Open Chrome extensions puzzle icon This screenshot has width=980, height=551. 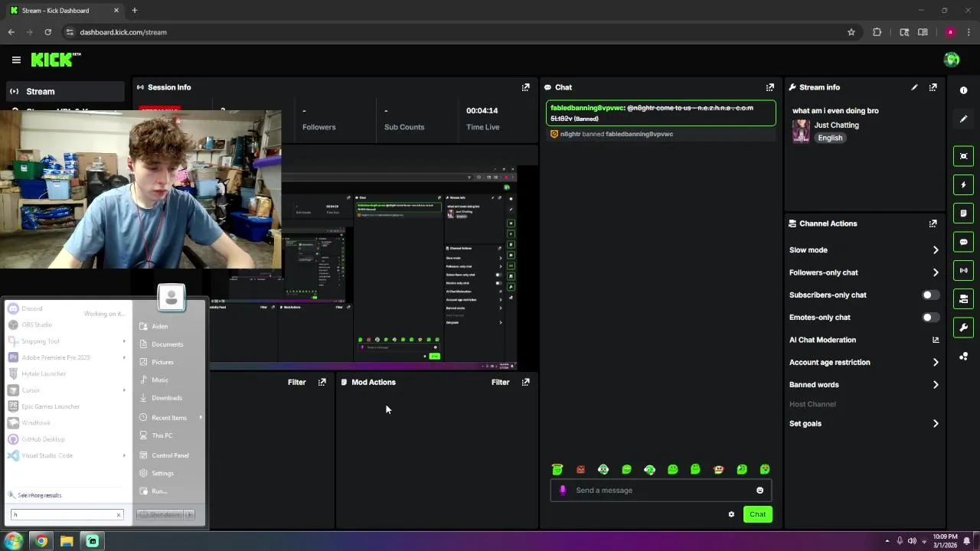click(x=877, y=32)
